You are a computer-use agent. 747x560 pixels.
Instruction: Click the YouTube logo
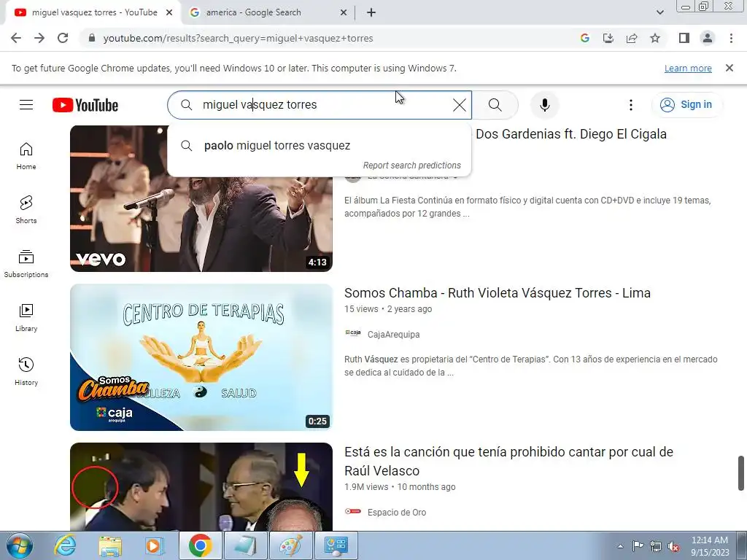coord(85,105)
